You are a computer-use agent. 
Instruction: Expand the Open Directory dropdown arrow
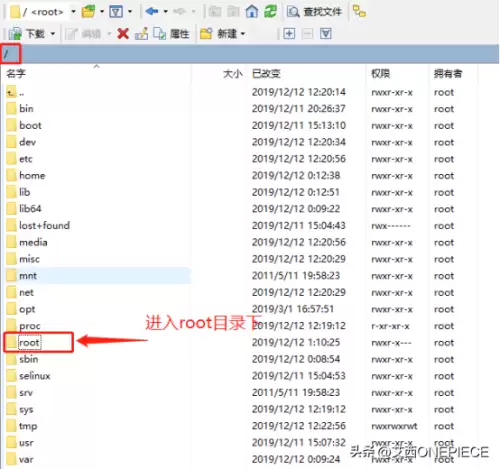(x=102, y=12)
